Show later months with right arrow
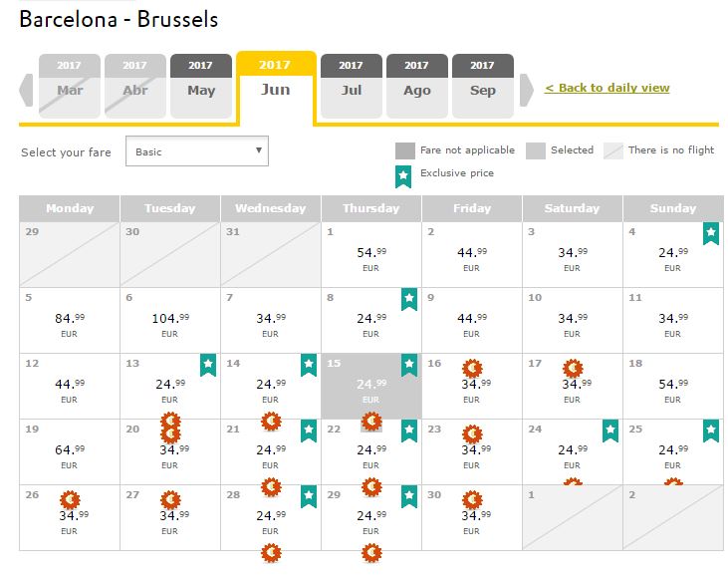Image resolution: width=728 pixels, height=576 pixels. pyautogui.click(x=527, y=90)
